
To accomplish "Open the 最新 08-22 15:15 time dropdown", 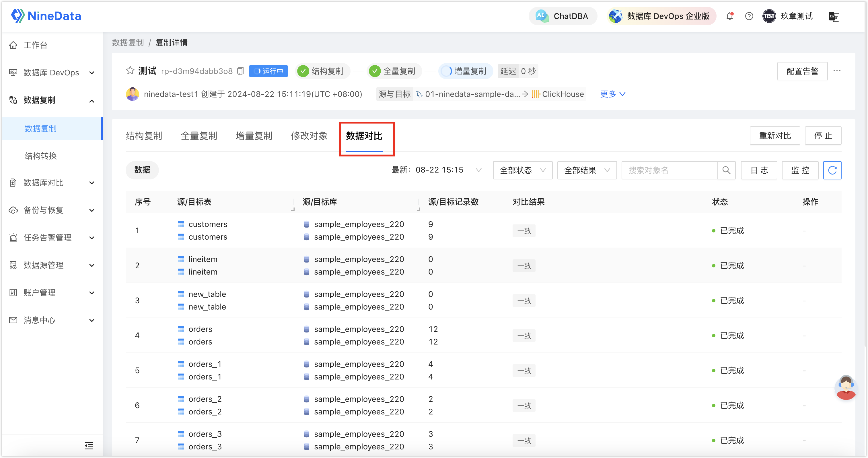I will click(436, 170).
